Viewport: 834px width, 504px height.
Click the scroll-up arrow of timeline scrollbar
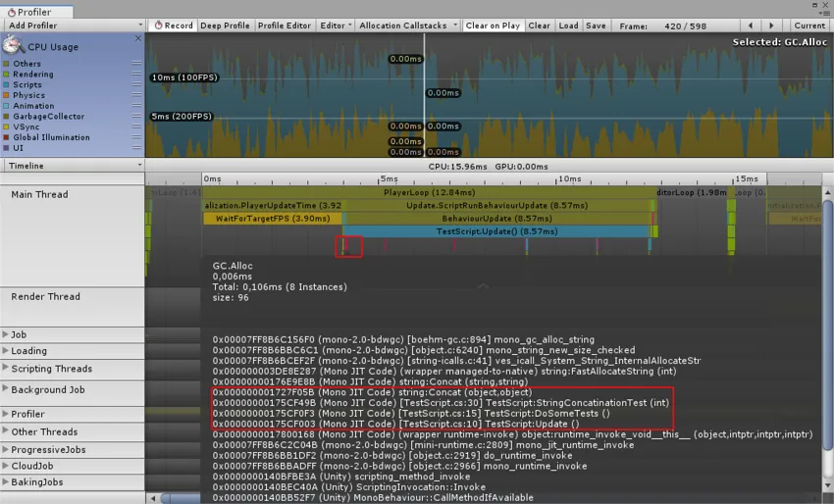click(x=827, y=191)
